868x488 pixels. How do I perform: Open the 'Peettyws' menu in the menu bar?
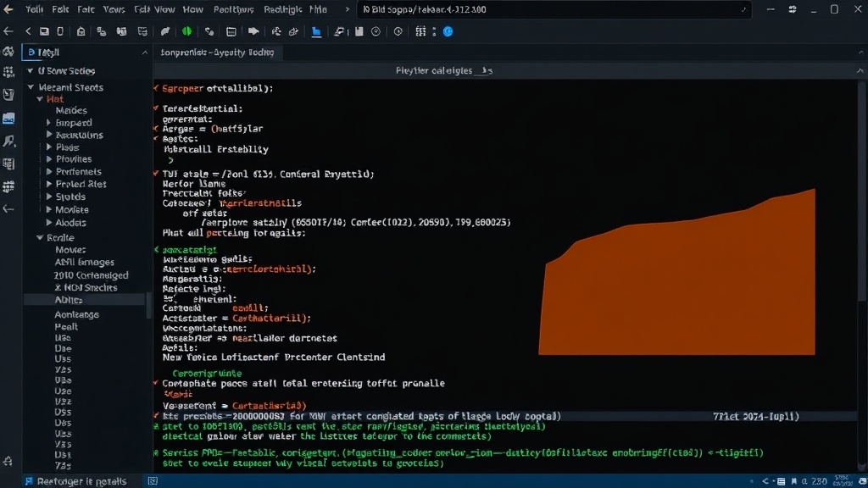(234, 9)
